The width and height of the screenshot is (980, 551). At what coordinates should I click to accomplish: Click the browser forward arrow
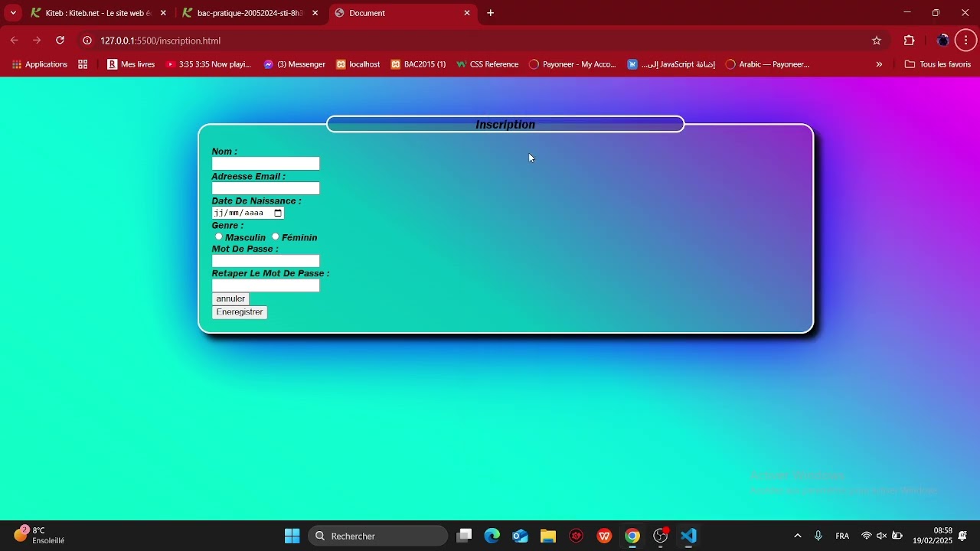pyautogui.click(x=37, y=41)
